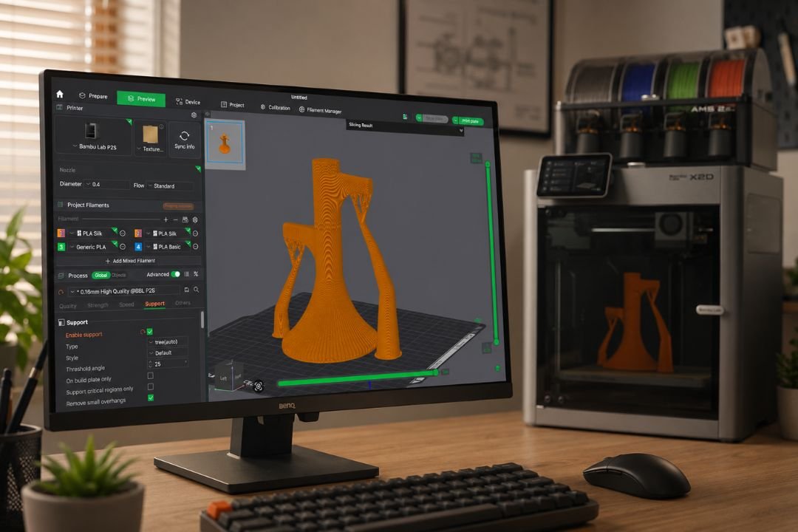The height and width of the screenshot is (532, 798).
Task: Open the 0.16mm High Quality preset dropdown
Action: tap(125, 291)
